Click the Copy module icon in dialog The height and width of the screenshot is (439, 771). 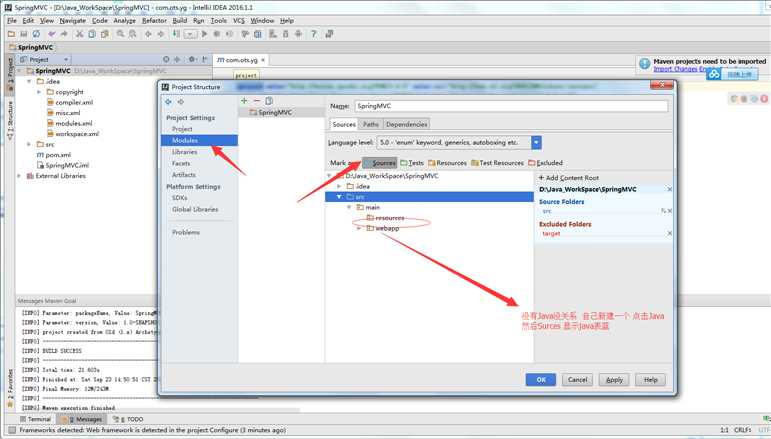269,101
